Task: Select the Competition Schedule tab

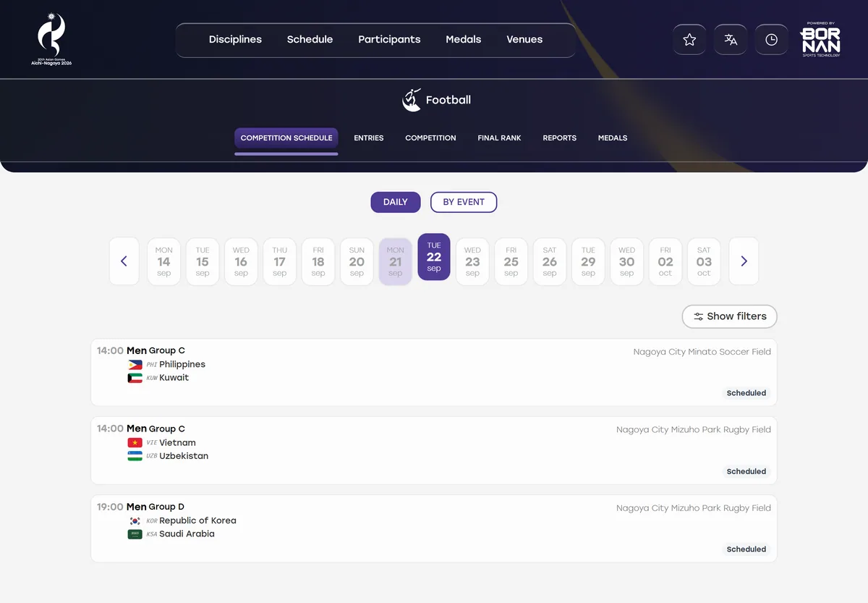Action: click(x=286, y=138)
